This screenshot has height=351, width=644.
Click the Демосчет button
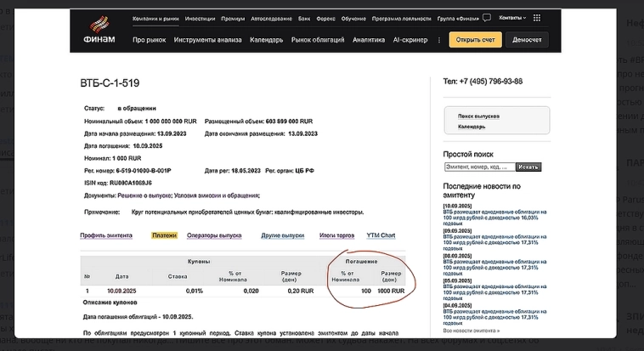pyautogui.click(x=528, y=40)
